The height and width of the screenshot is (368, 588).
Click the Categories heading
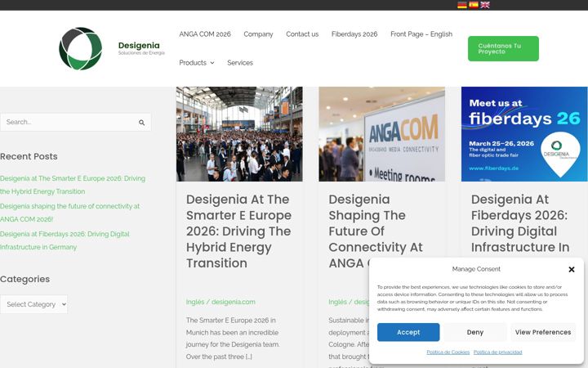24,279
